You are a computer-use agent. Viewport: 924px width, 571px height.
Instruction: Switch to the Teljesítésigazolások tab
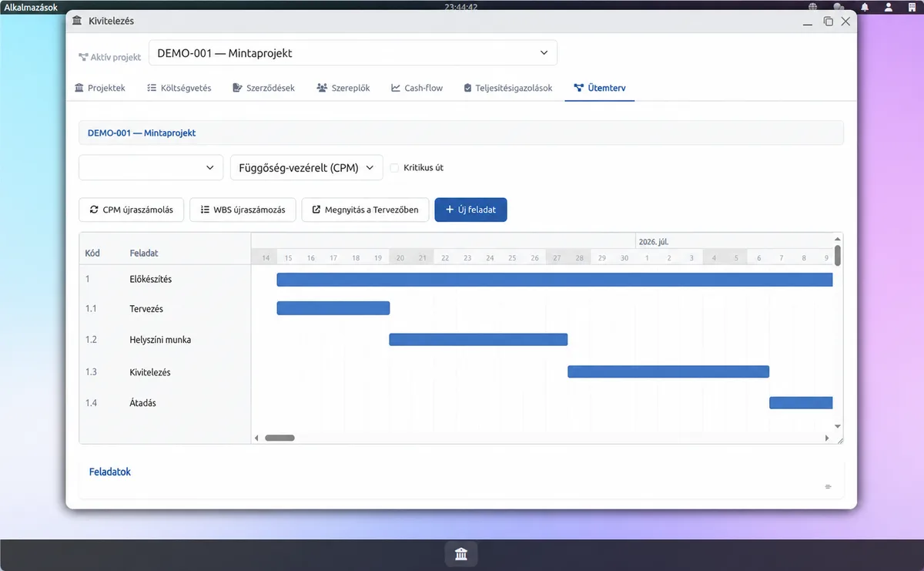coord(508,88)
